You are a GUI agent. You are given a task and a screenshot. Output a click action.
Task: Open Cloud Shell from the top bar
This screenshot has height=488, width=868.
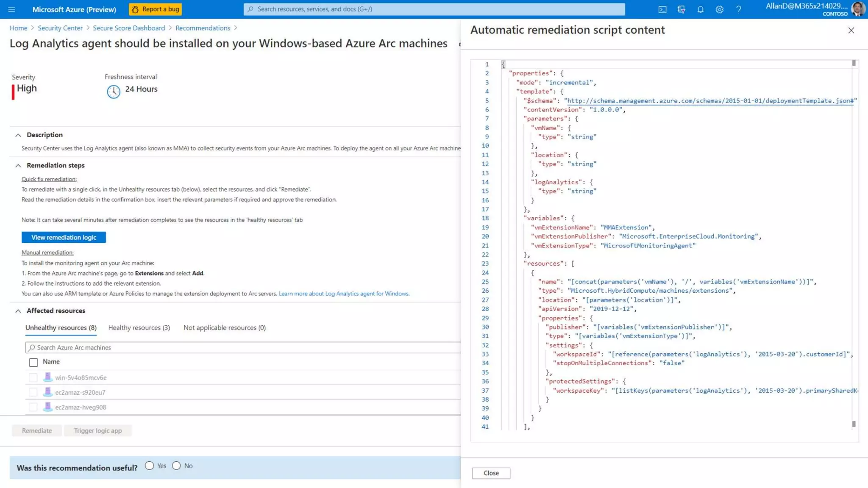pos(662,9)
